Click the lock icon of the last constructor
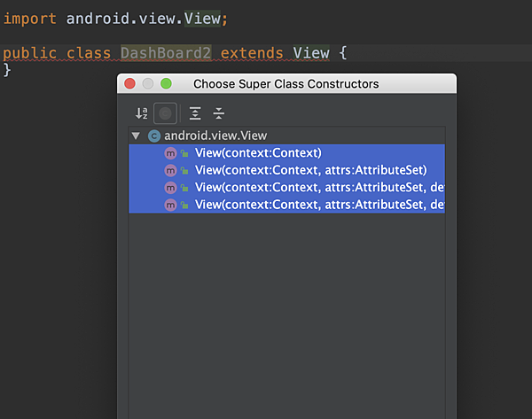This screenshot has width=532, height=419. click(184, 206)
